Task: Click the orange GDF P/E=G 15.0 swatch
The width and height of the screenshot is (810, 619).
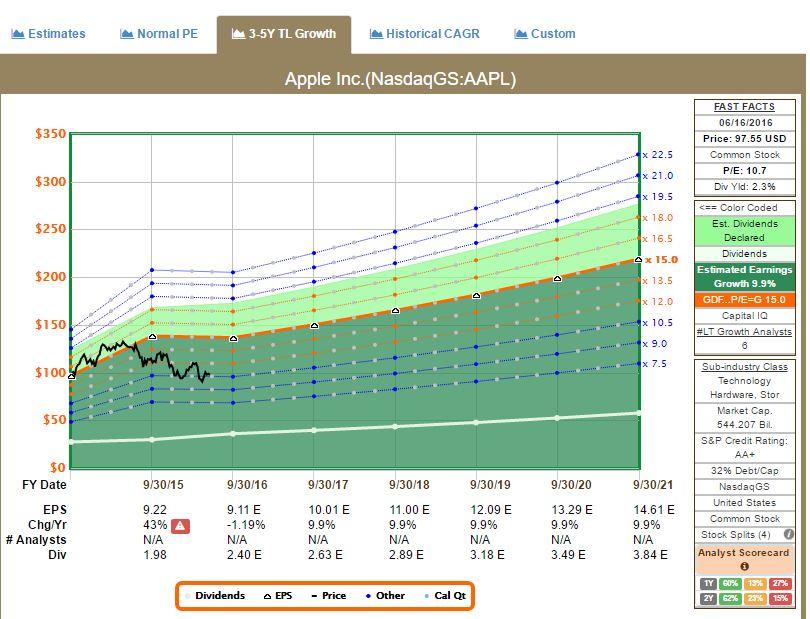Action: coord(744,300)
